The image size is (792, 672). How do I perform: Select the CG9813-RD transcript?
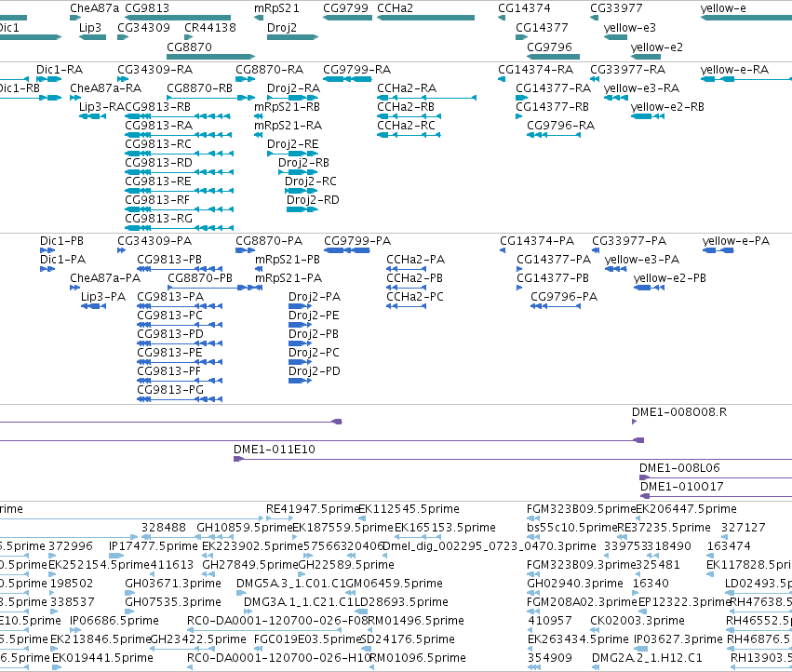[179, 172]
